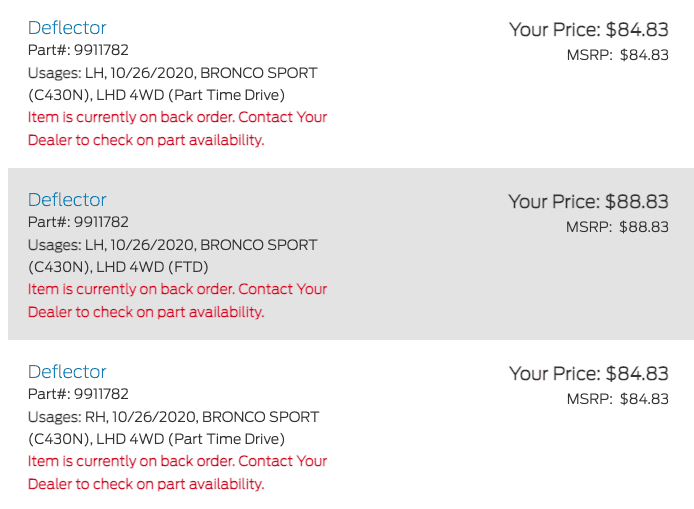
Task: Click Your Price $84.83 for the LH deflector
Action: tap(588, 30)
